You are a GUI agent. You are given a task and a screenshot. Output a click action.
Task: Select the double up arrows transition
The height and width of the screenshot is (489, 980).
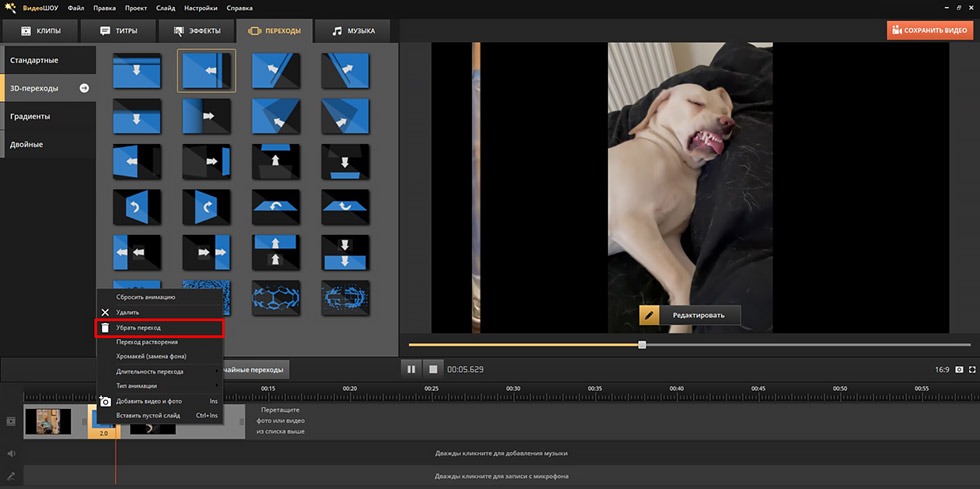pos(276,252)
